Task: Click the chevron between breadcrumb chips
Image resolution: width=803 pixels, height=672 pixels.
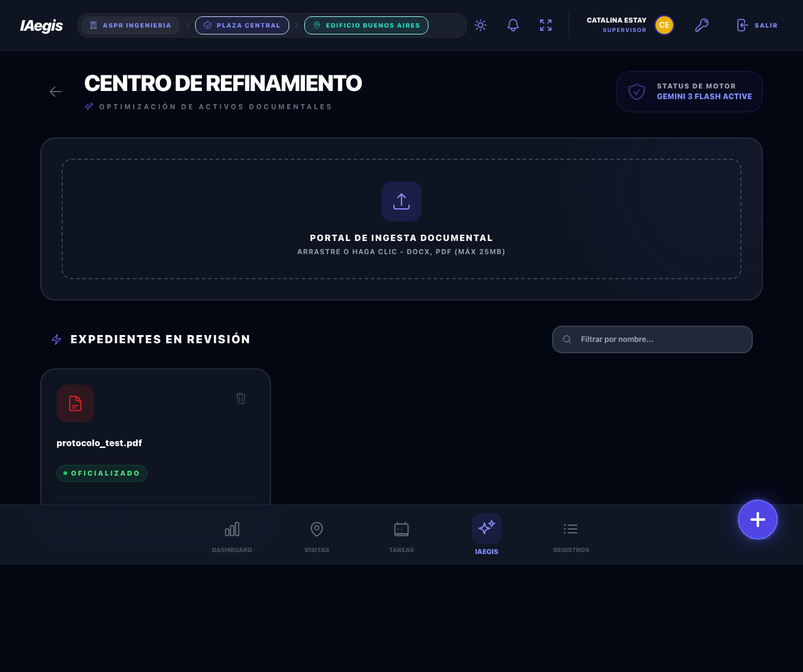Action: (186, 25)
